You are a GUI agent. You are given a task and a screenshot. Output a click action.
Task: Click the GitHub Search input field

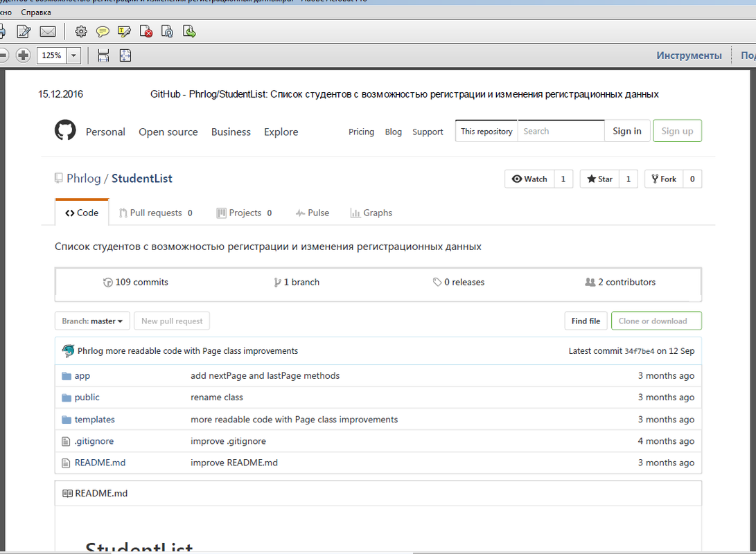[561, 131]
